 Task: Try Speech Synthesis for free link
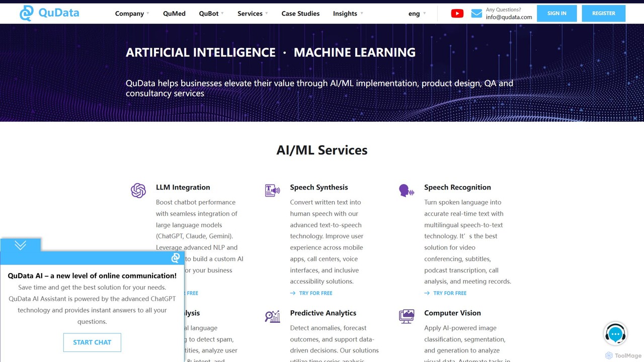coord(311,293)
